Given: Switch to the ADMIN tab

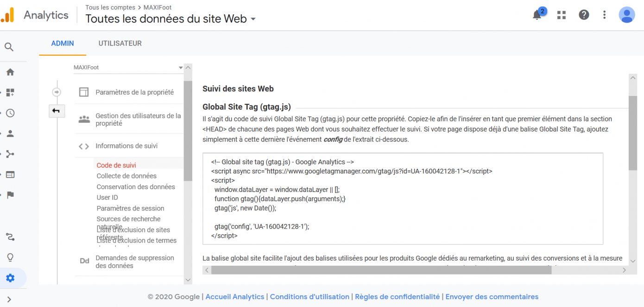Looking at the screenshot, I should [x=63, y=44].
